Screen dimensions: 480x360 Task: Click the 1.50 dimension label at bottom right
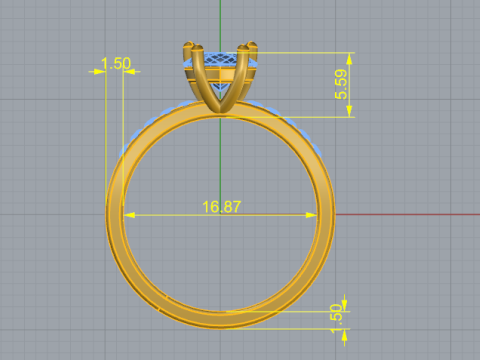(336, 319)
